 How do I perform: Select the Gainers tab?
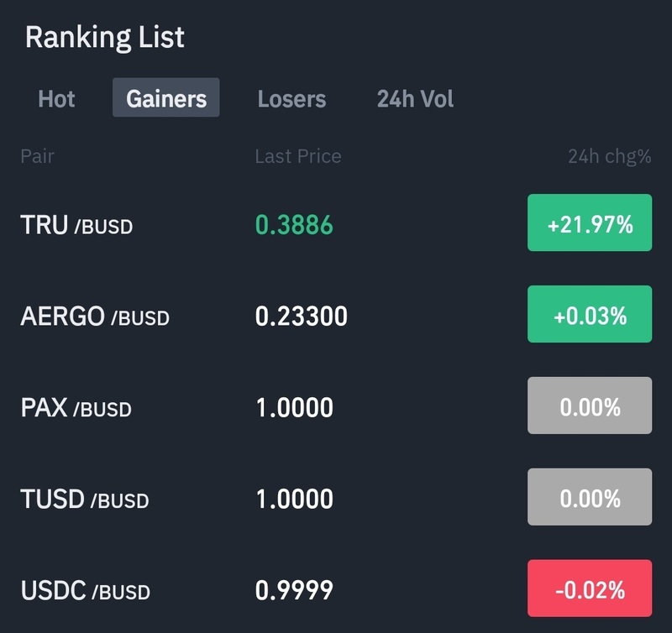166,98
